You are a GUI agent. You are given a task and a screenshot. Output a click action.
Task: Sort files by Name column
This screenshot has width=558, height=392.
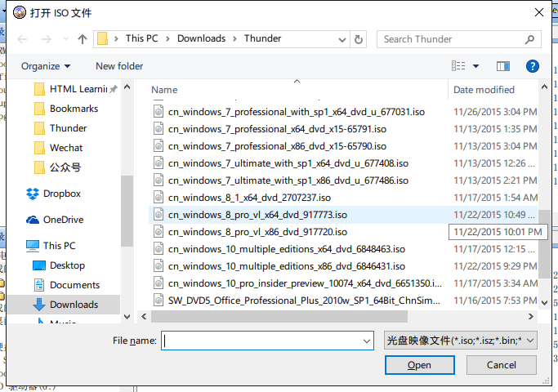tap(164, 90)
